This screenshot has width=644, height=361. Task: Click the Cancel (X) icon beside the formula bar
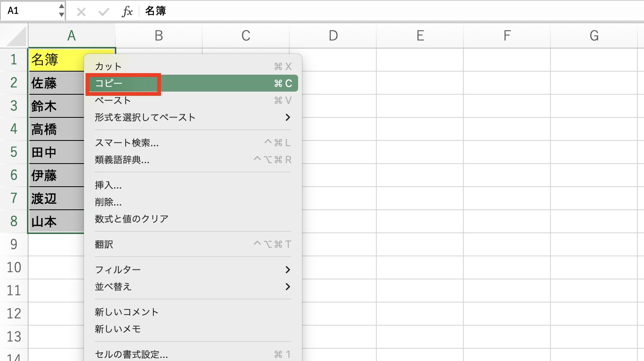pyautogui.click(x=81, y=11)
